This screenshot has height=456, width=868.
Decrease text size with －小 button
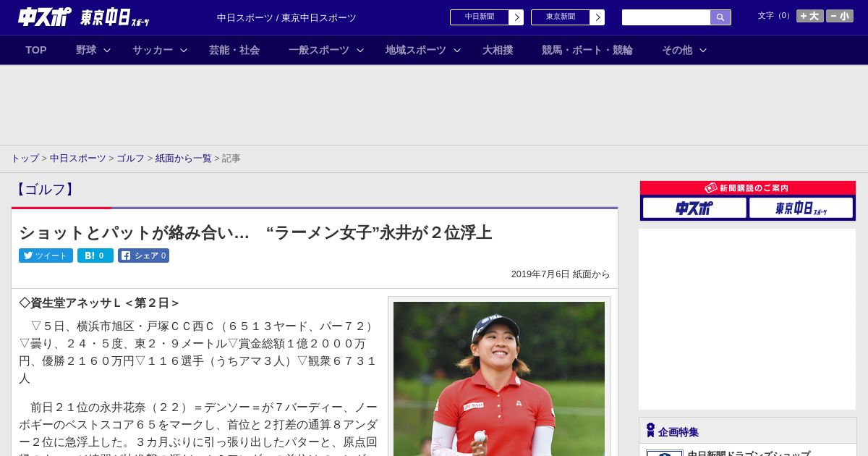[x=840, y=16]
